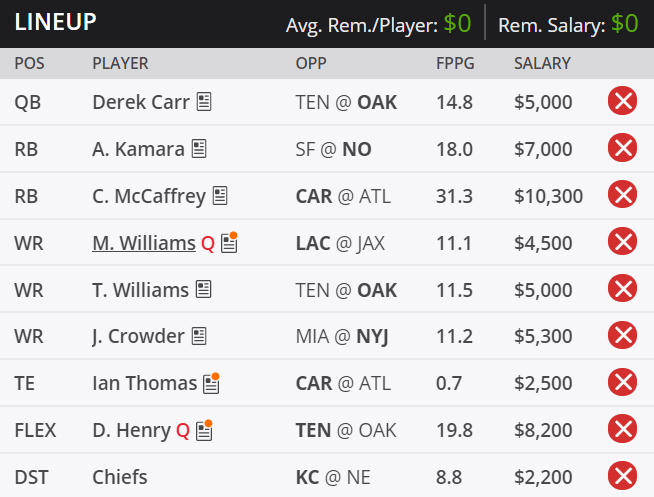Remove D. Henry from the FLEX spot

(622, 429)
